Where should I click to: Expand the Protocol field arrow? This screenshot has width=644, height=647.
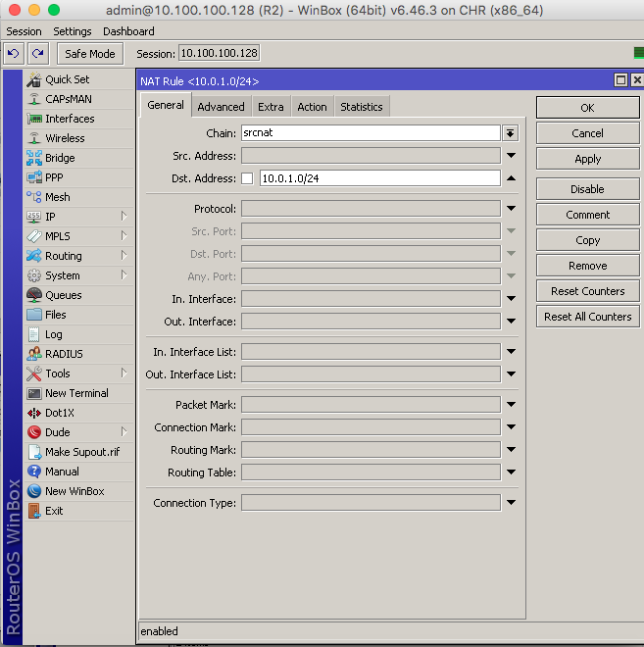coord(511,209)
